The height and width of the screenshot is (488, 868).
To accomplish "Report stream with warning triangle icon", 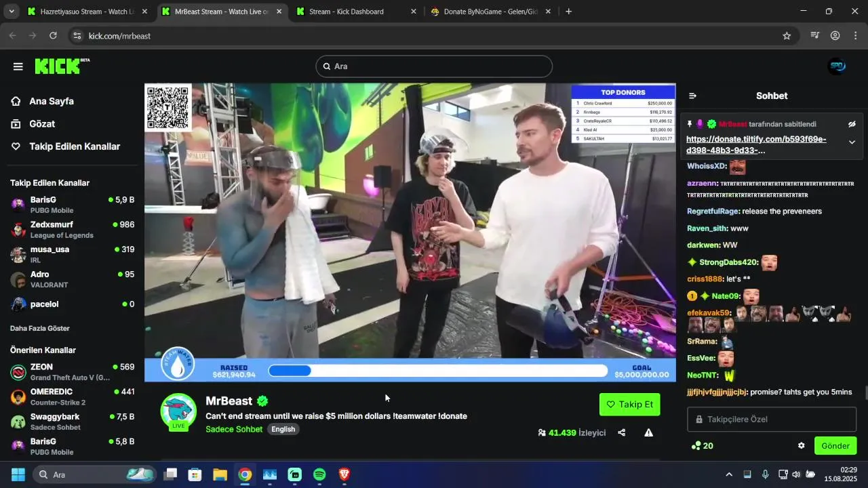I will pos(648,432).
